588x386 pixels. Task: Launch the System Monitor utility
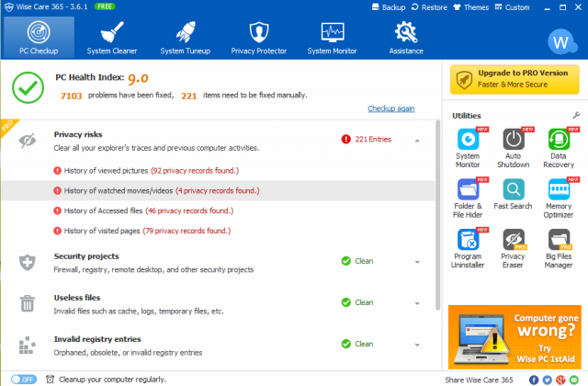(468, 148)
